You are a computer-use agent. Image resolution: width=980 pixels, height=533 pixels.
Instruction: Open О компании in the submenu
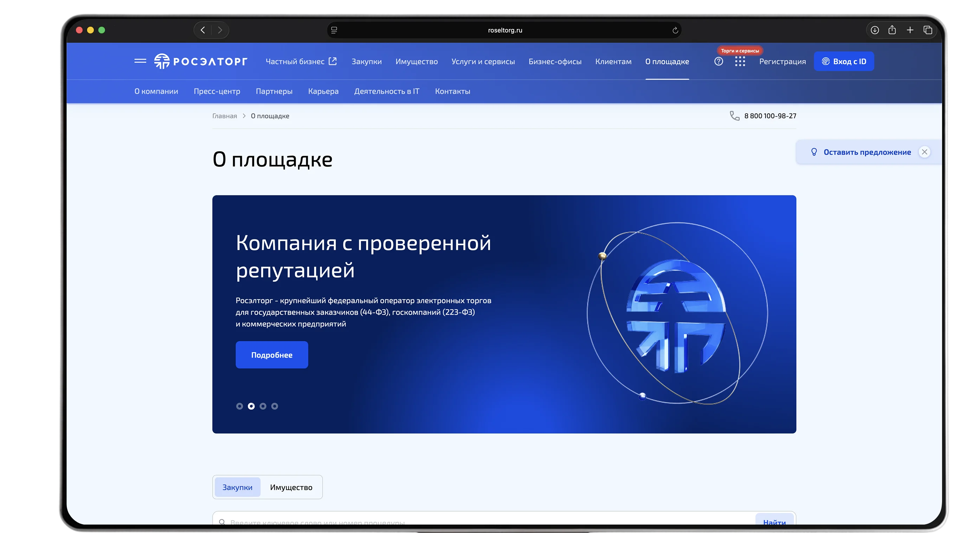click(156, 91)
